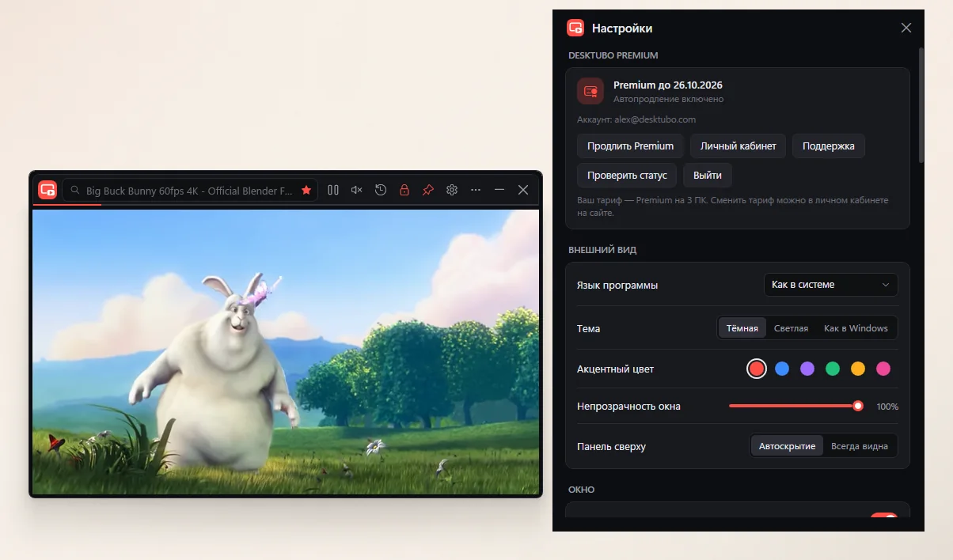Click the red progress line under the toolbar
Screen dimensions: 953x560
point(67,205)
